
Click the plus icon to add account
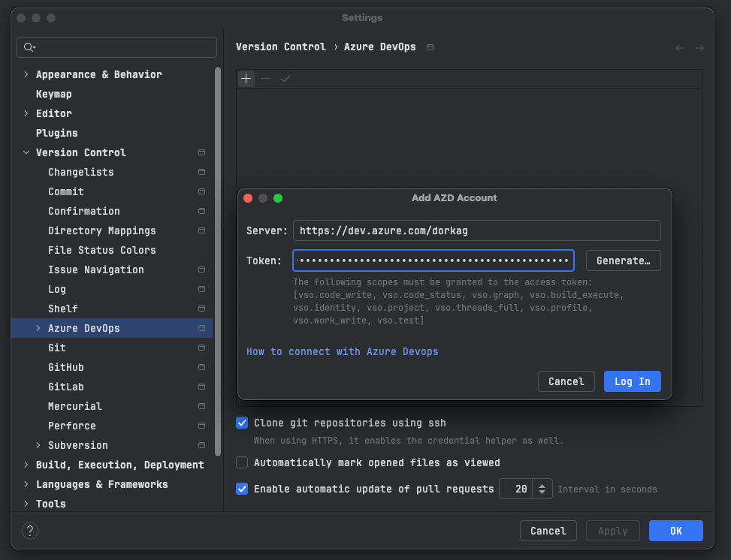[246, 79]
